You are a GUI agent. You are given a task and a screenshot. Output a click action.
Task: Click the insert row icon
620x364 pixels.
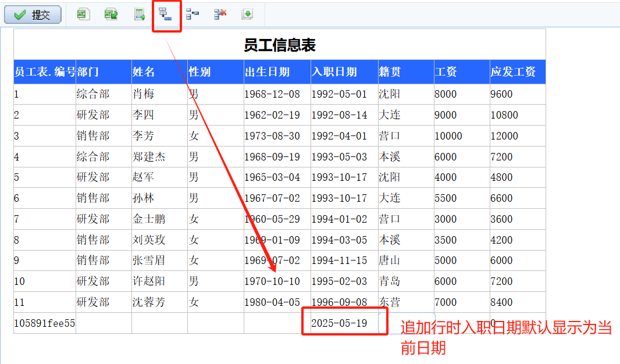click(x=193, y=15)
